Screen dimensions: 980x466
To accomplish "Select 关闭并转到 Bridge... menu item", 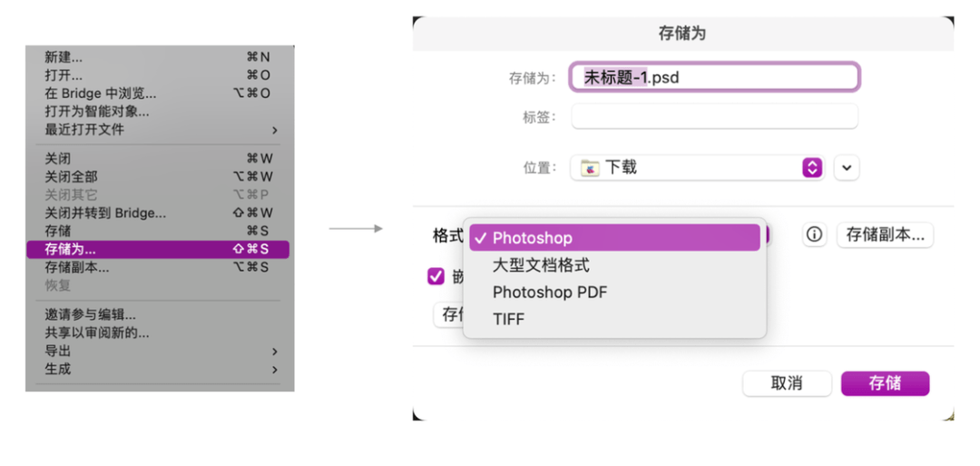I will [160, 213].
